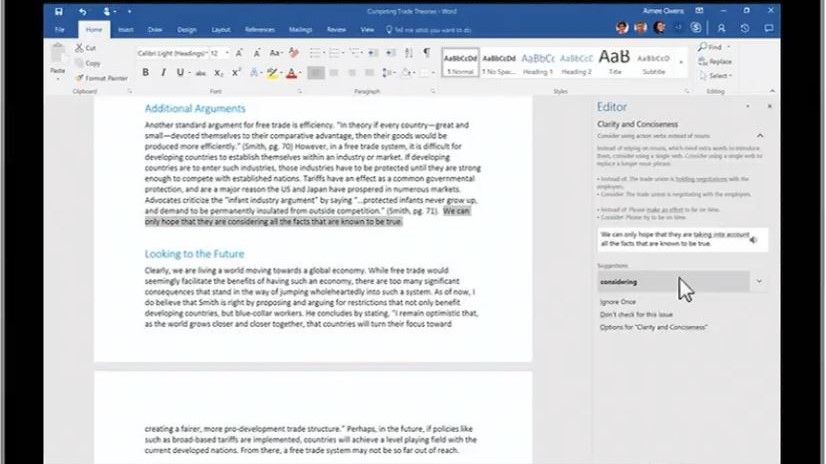The width and height of the screenshot is (826, 464).
Task: Decrease paragraph indent
Action: [373, 53]
